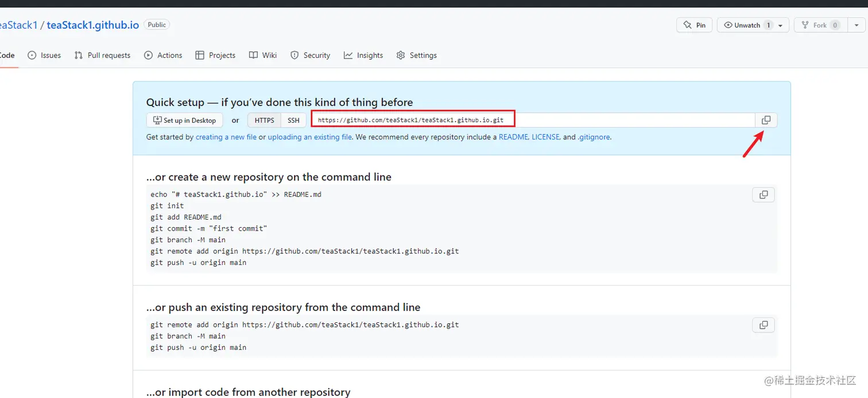Click the Issues tab circle icon
The width and height of the screenshot is (868, 398).
[32, 55]
